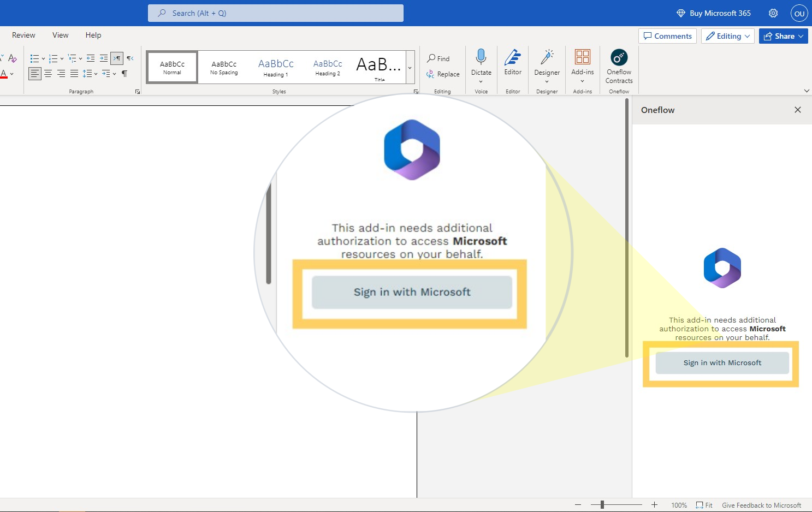Apply the red font color button
Screen dimensions: 812x512
[x=4, y=74]
